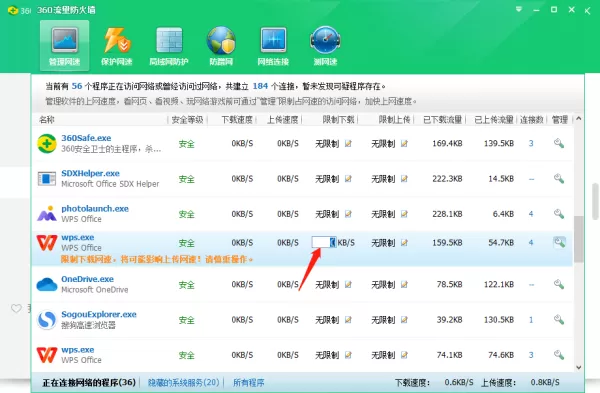This screenshot has width=600, height=393.
Task: Click the 122.1KB uploaded traffic cell
Action: coord(499,284)
